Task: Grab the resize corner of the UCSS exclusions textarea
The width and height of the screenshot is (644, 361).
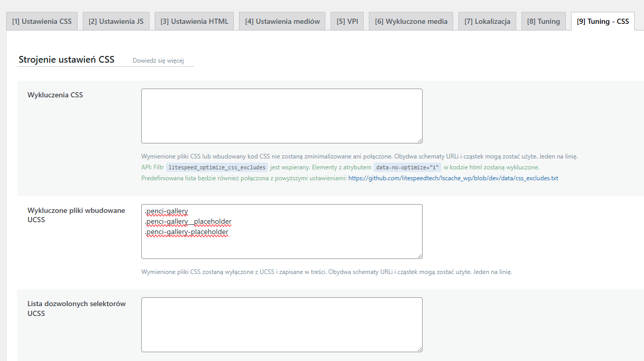Action: 420,256
